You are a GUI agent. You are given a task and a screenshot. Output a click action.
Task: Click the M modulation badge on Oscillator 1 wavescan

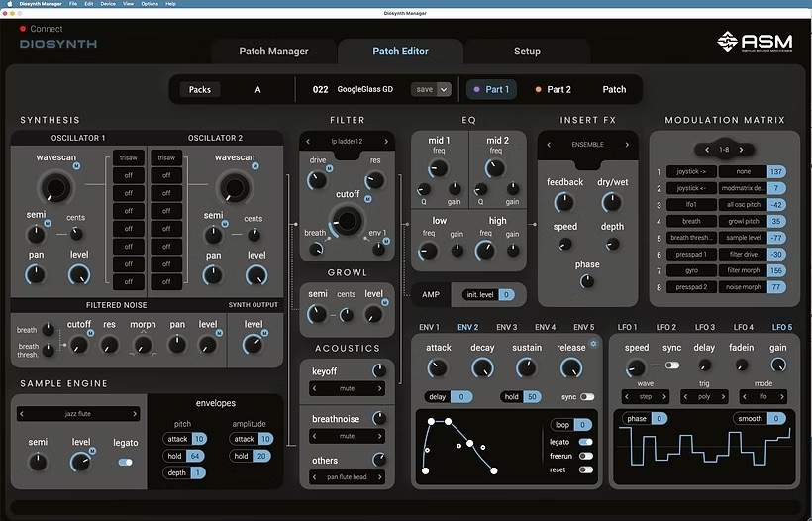[76, 166]
